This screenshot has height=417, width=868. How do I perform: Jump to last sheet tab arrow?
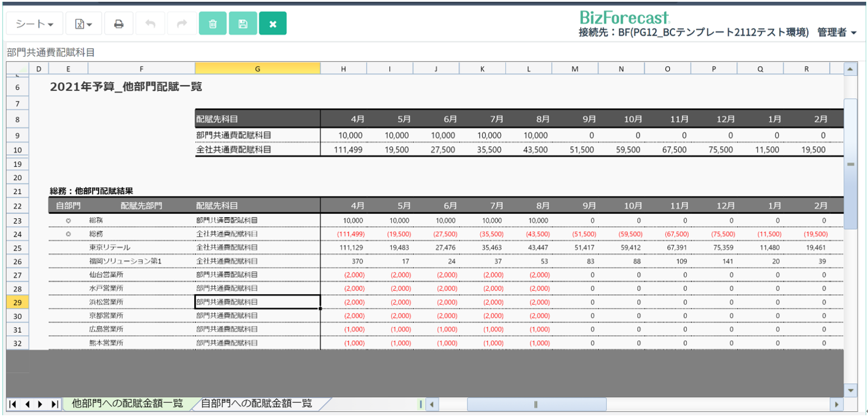55,404
